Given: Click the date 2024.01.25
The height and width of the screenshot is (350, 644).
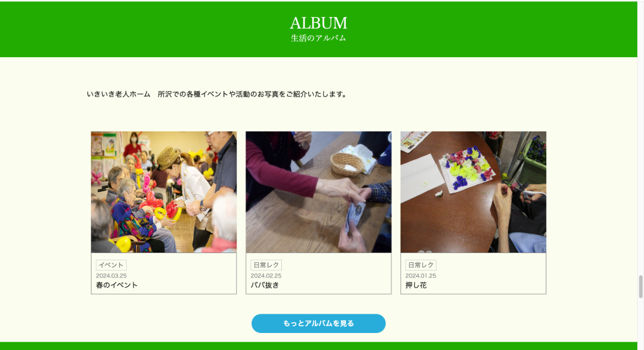Looking at the screenshot, I should point(421,276).
